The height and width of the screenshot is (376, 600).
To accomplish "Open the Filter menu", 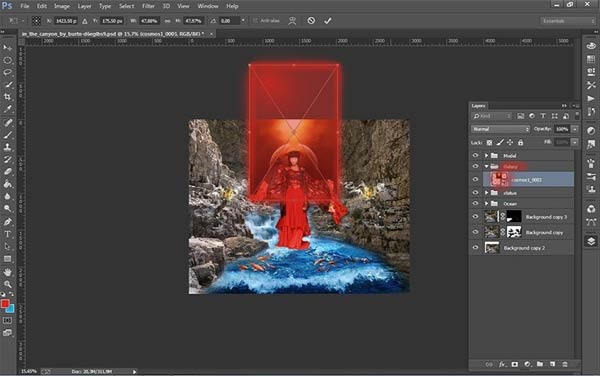I will click(148, 6).
